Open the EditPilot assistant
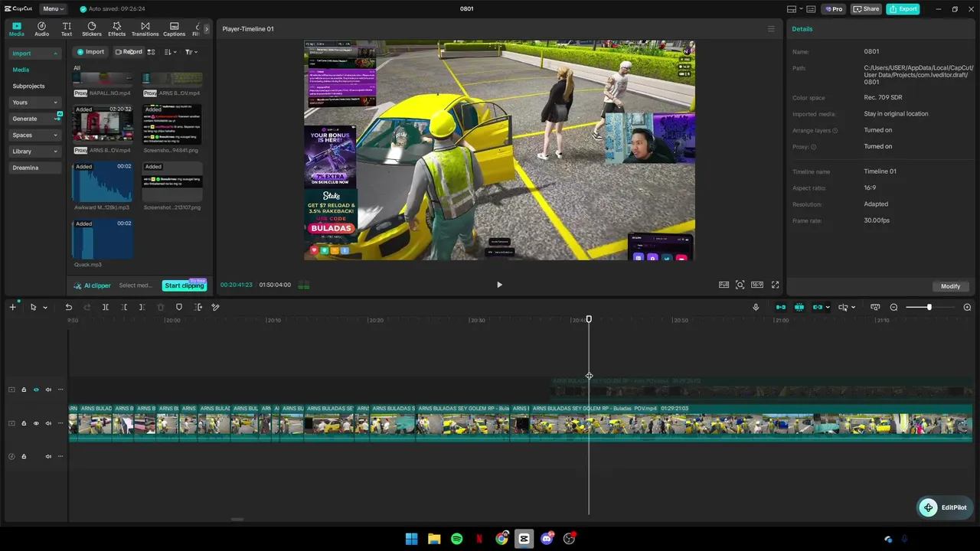Screen dimensions: 980x551 pos(944,507)
